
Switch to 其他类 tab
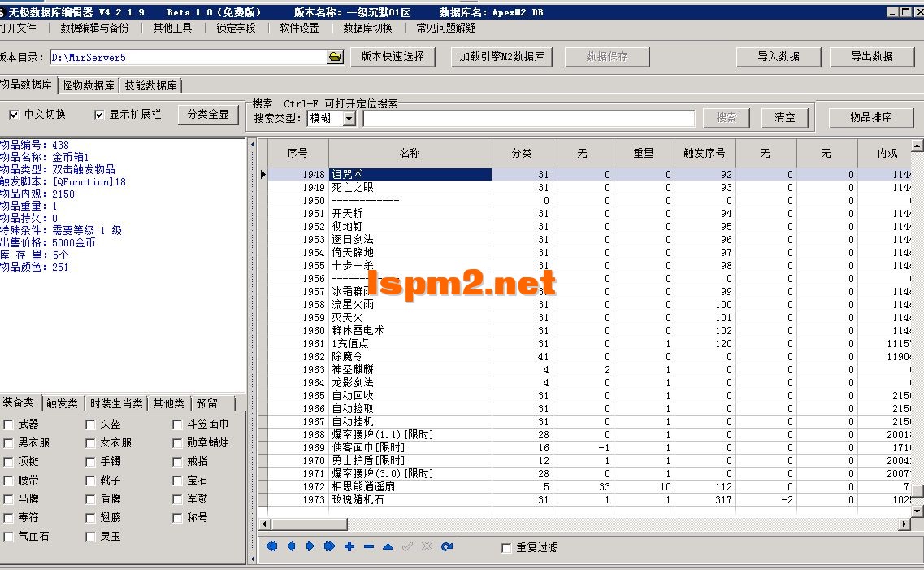(168, 403)
